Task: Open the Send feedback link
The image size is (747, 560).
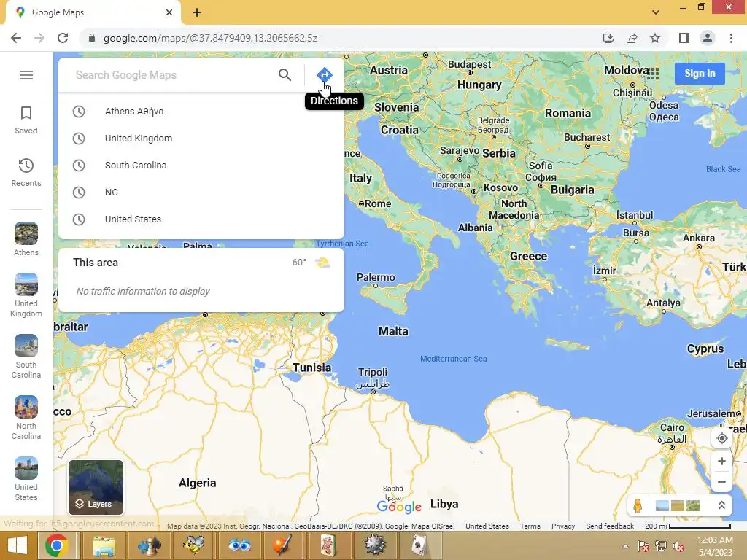Action: point(610,526)
